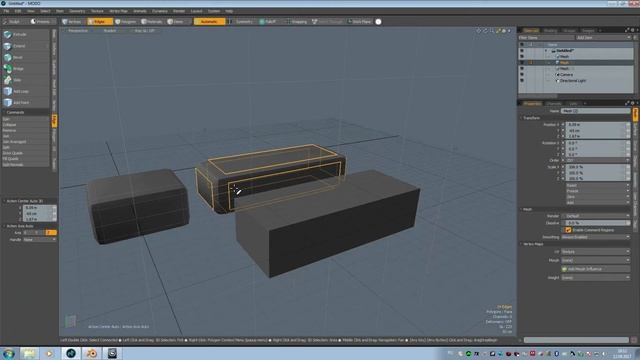Open the Render dropdown in Mesh section
The image size is (640, 360).
(x=596, y=216)
